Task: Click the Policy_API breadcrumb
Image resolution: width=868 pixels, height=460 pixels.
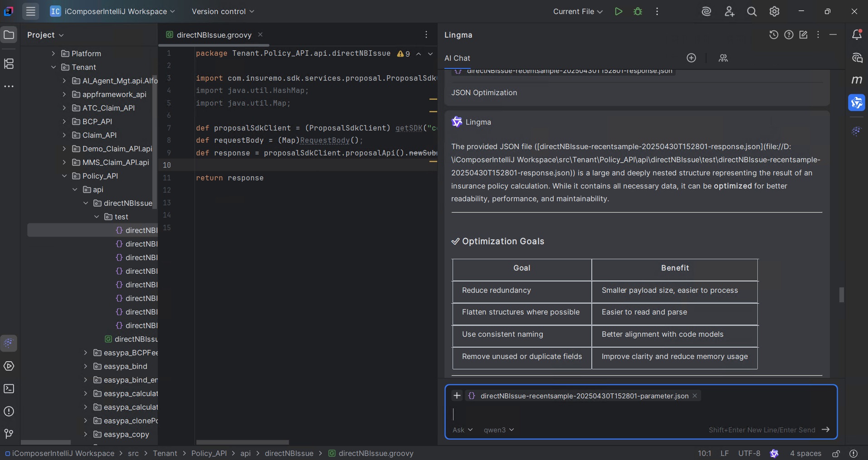Action: click(x=209, y=453)
